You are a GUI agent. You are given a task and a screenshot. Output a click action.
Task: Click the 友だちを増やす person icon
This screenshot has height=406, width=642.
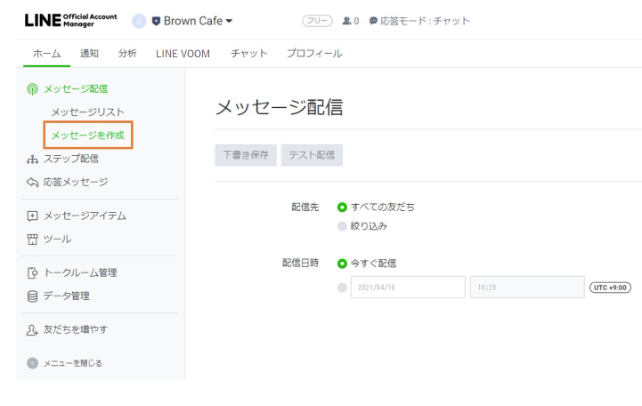32,330
